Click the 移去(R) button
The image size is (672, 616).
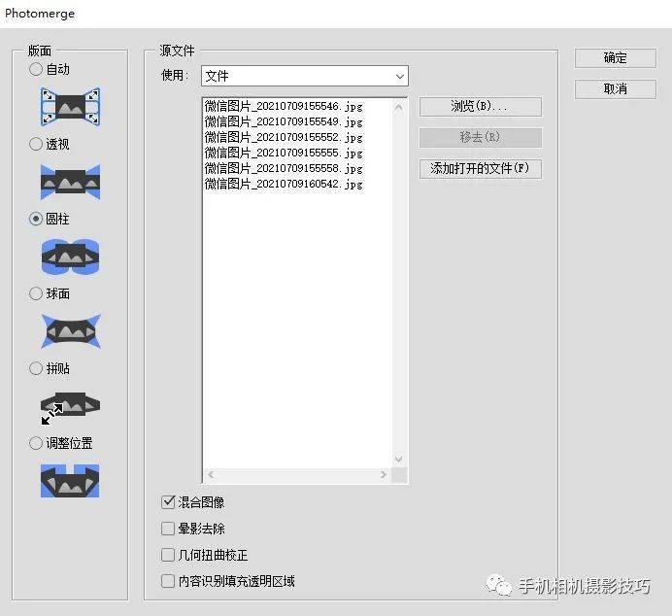point(481,138)
